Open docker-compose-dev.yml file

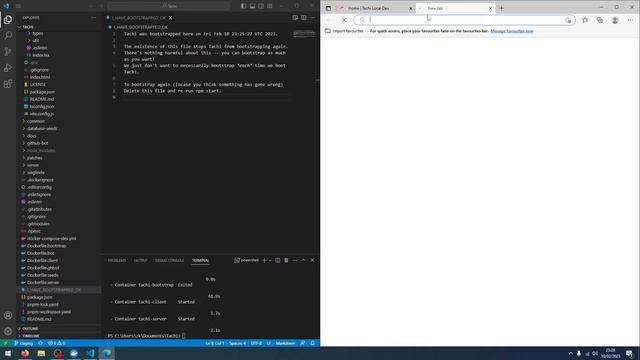coord(51,238)
